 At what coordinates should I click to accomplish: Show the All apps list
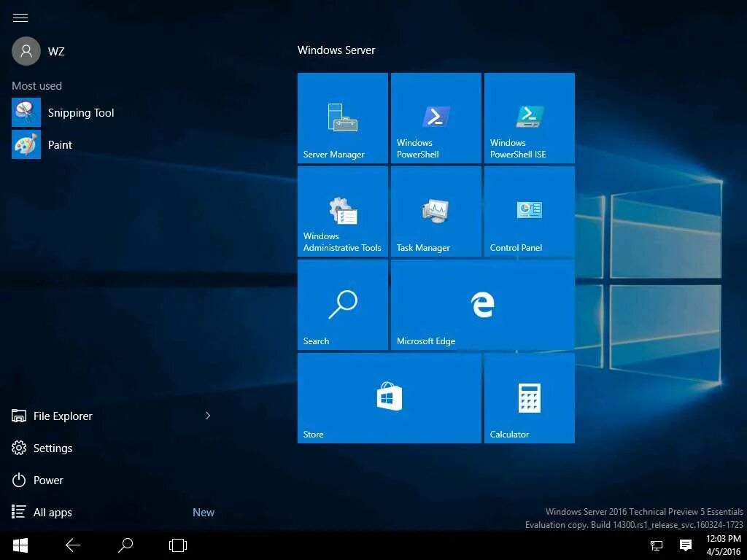coord(42,513)
